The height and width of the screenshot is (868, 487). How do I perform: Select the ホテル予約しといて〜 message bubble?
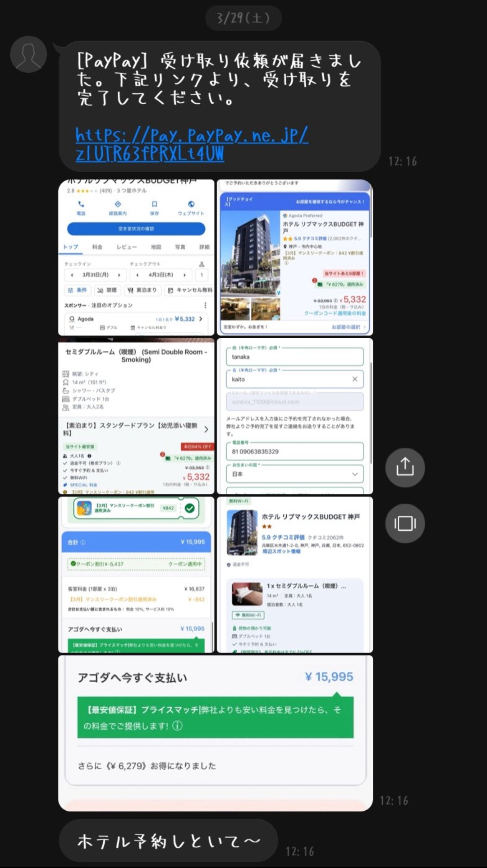[168, 841]
